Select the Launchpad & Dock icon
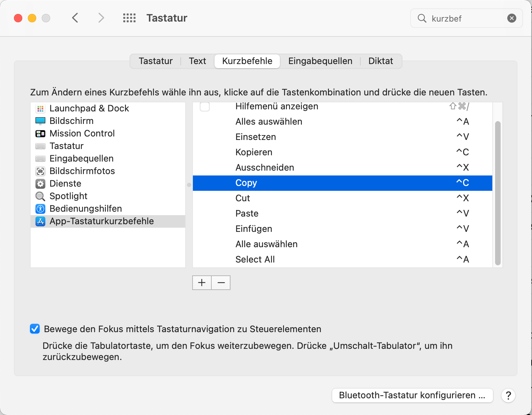 click(40, 109)
